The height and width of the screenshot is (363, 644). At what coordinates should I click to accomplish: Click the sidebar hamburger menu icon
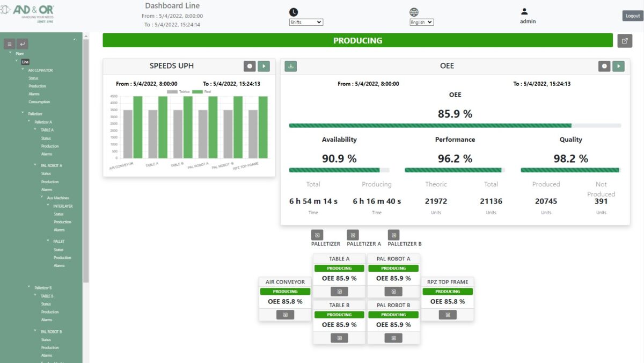[x=10, y=44]
